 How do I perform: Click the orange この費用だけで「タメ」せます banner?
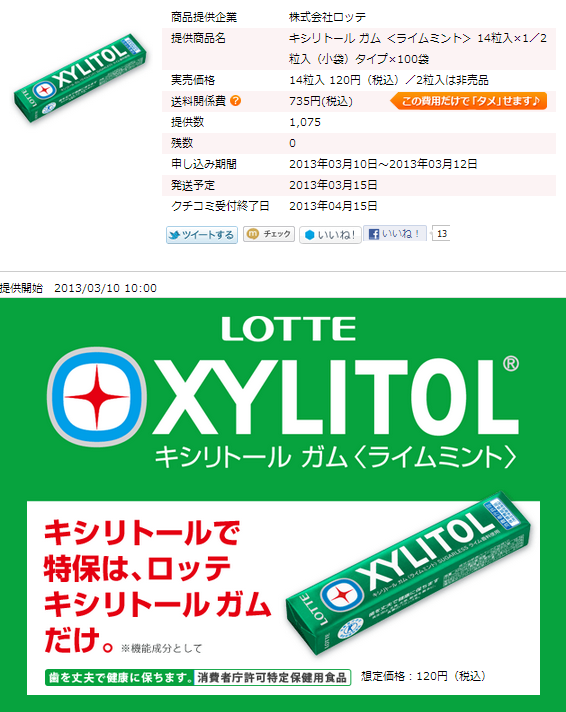pyautogui.click(x=468, y=101)
